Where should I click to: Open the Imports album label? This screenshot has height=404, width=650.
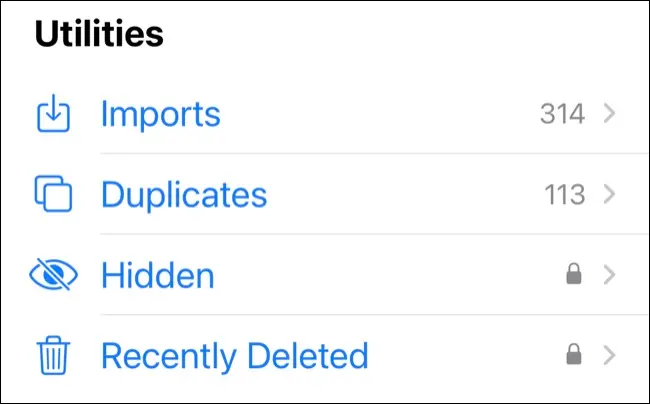click(x=160, y=114)
